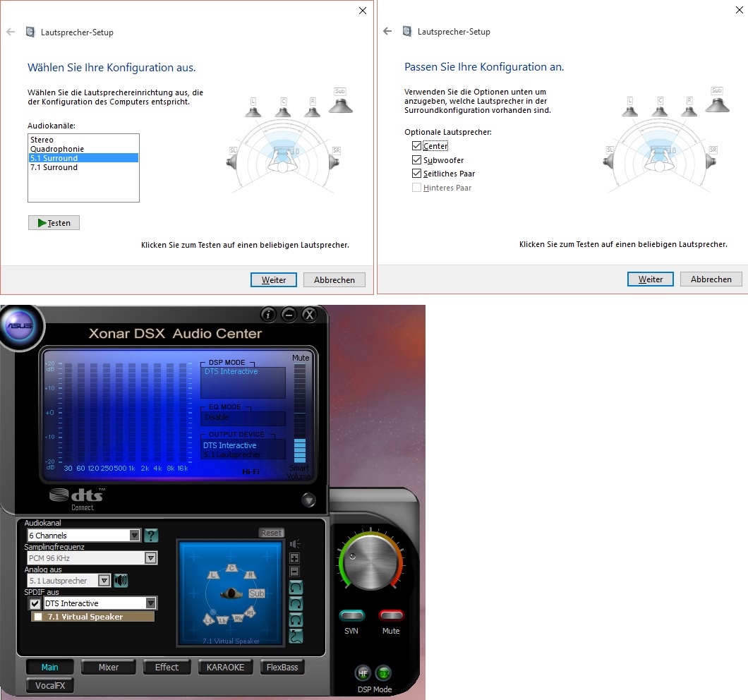The height and width of the screenshot is (700, 748).
Task: Minimize Xonar Audio Center with minus button
Action: [289, 315]
